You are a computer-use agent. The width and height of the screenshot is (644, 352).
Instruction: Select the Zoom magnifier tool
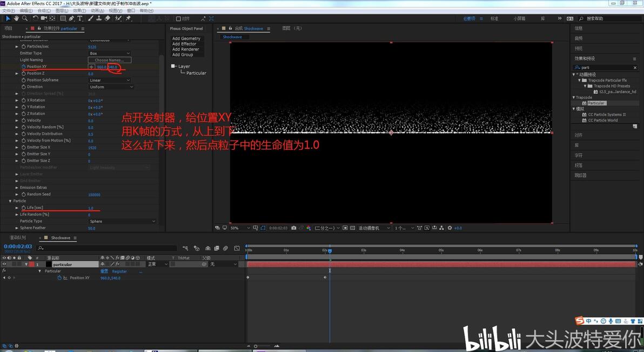point(25,18)
